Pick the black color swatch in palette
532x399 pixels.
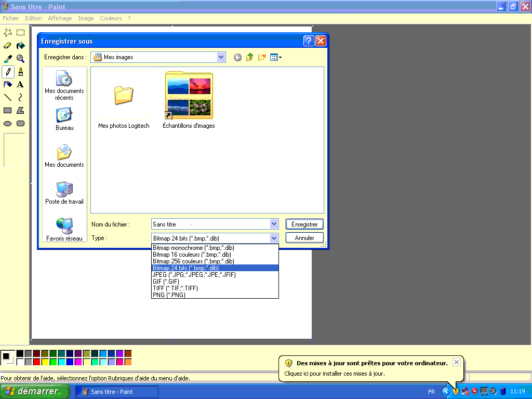20,353
